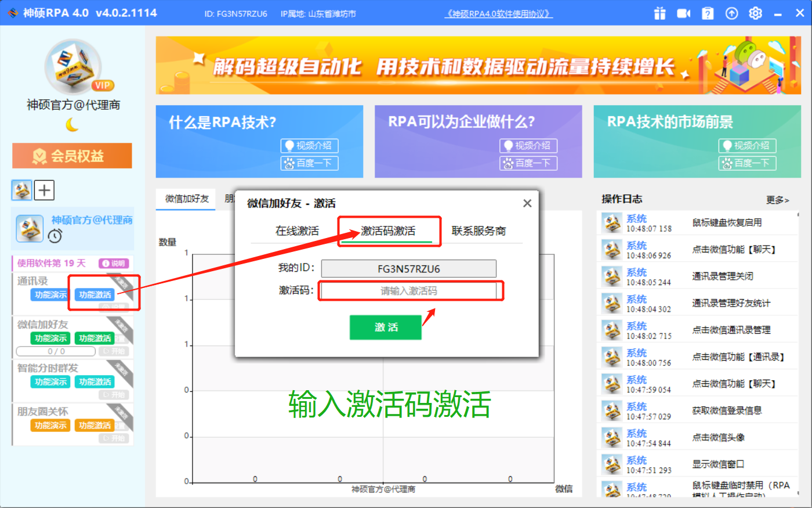812x508 pixels.
Task: Click log entry 点击微信功能【通讯录】
Action: tap(738, 357)
